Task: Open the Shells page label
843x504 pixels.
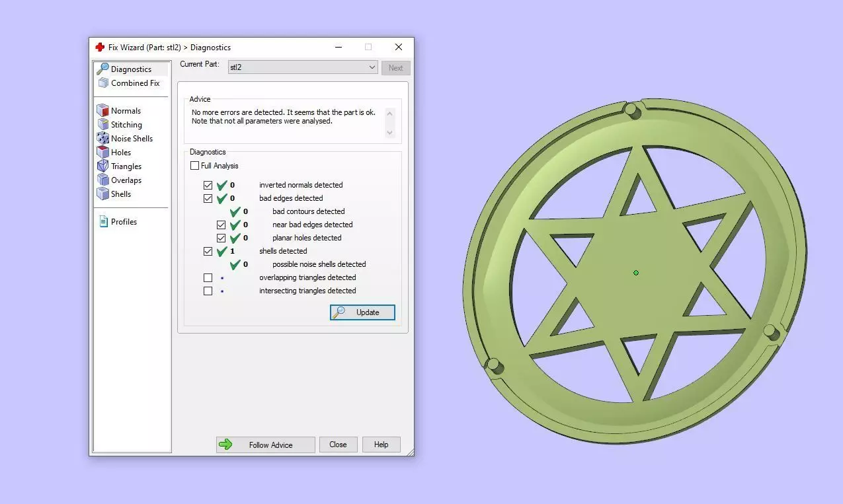Action: click(121, 194)
